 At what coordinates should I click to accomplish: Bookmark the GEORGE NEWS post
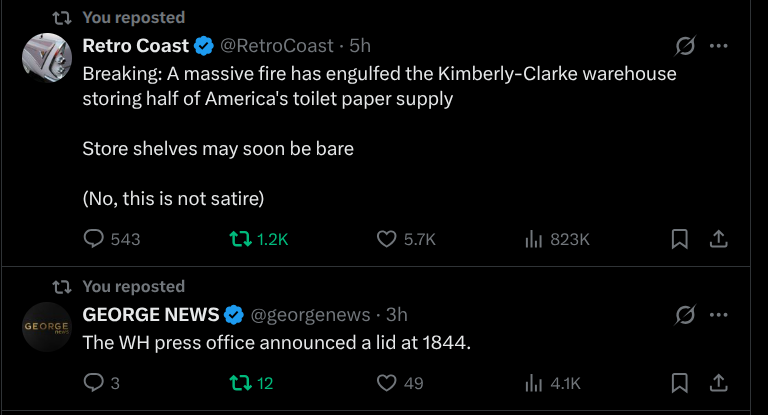[678, 383]
